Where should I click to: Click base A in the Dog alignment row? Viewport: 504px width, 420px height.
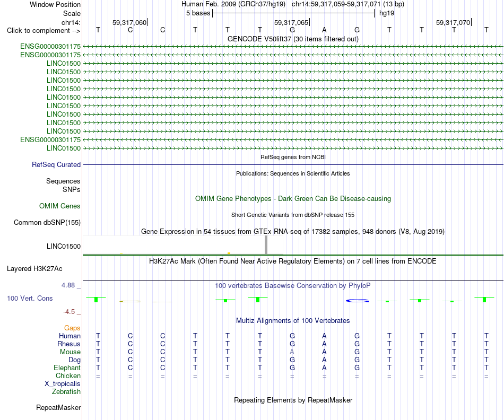[324, 360]
